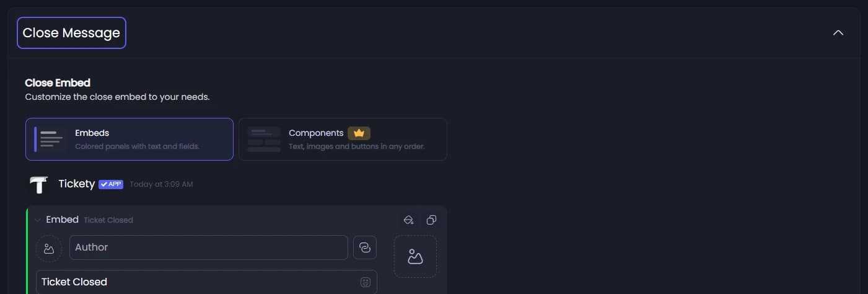Add an author icon image
868x294 pixels.
[x=49, y=248]
